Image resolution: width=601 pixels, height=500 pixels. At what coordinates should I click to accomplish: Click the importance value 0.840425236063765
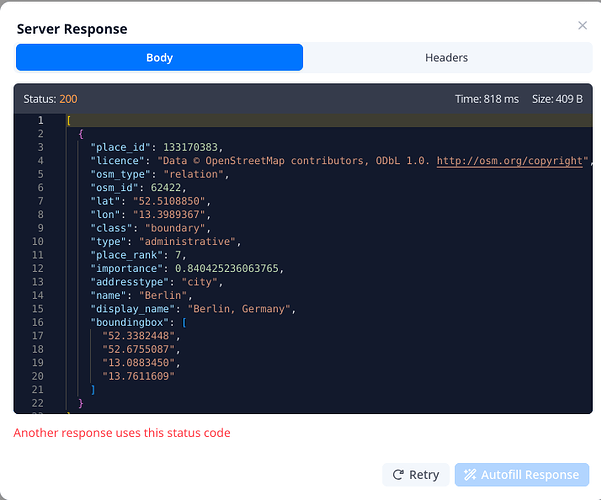click(227, 268)
